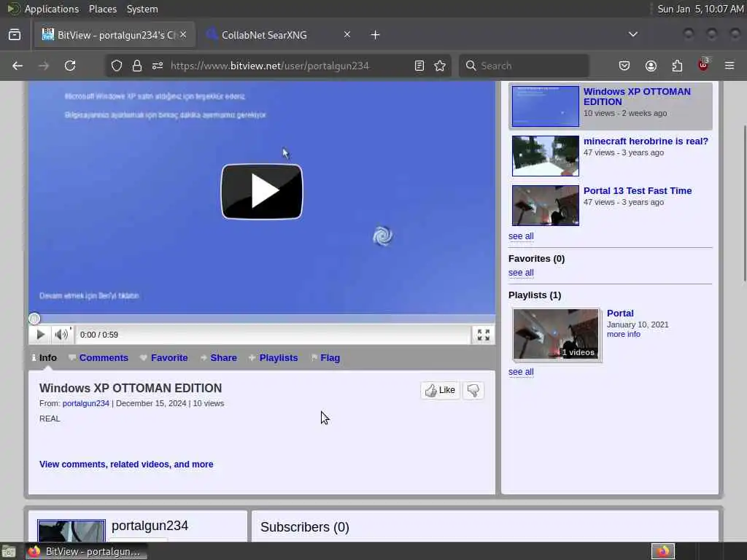Click the BitView taskbar window button
747x560 pixels.
click(x=86, y=551)
